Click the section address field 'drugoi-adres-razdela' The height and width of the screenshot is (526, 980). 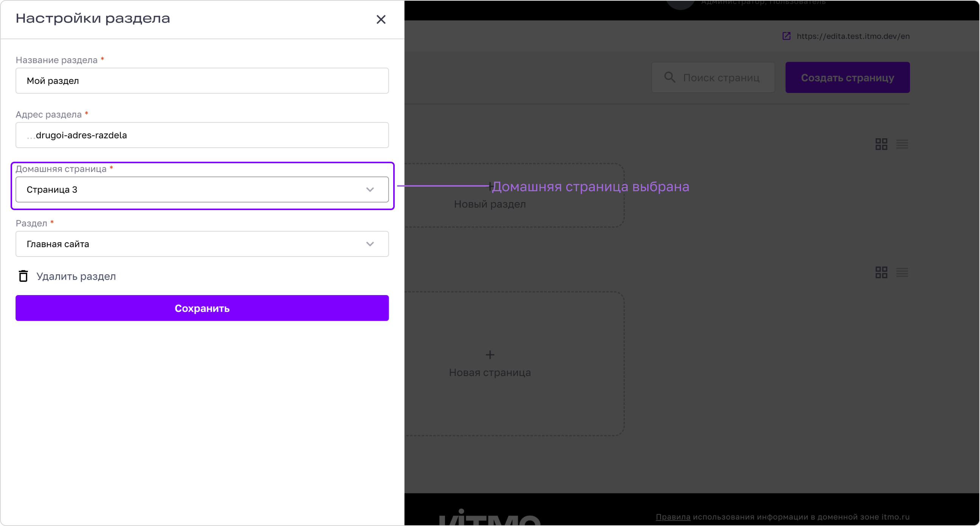[x=202, y=135]
